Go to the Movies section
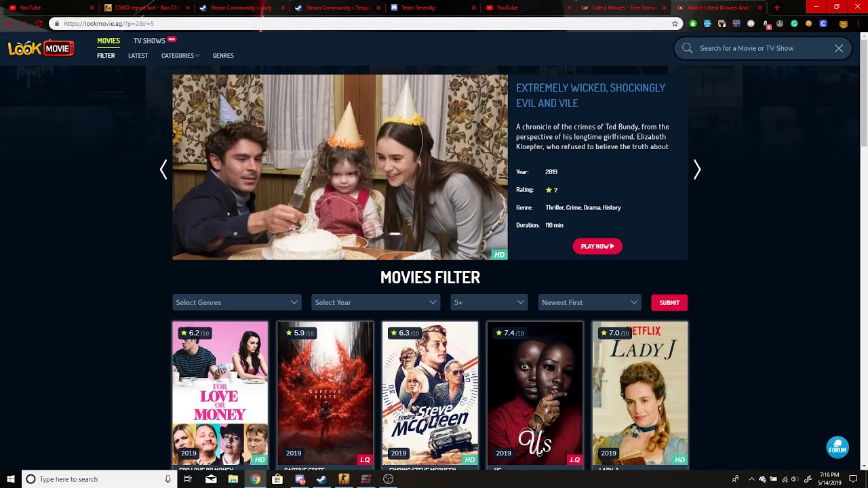The image size is (868, 488). pyautogui.click(x=108, y=41)
